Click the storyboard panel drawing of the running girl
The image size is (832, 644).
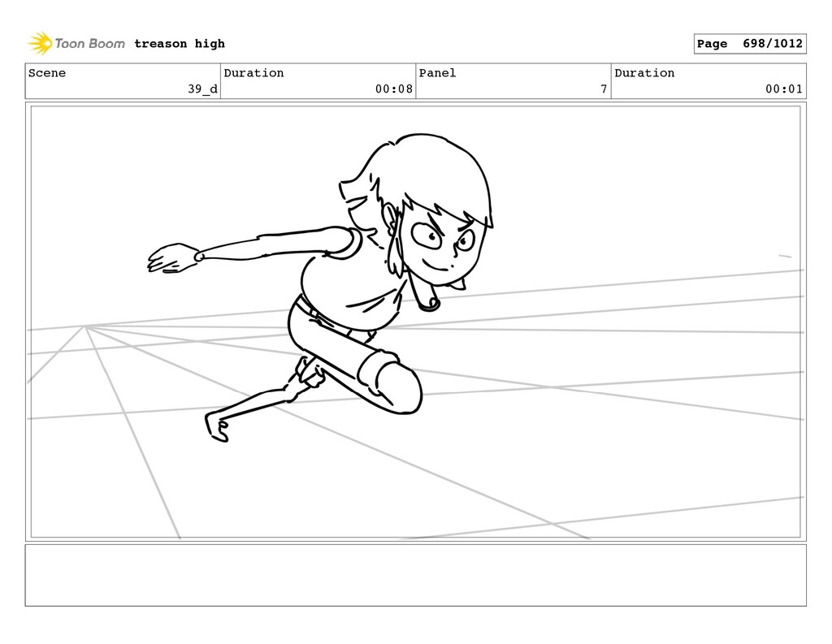(415, 322)
